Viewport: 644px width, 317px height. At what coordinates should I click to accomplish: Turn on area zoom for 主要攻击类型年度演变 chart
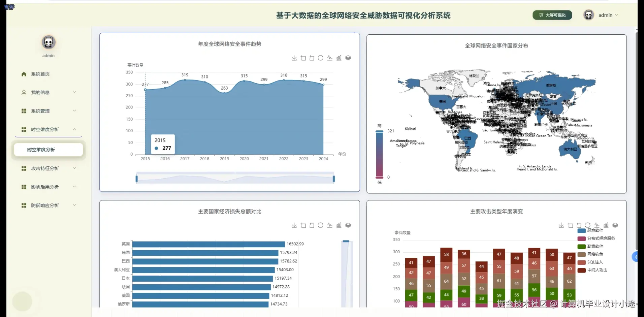point(570,225)
